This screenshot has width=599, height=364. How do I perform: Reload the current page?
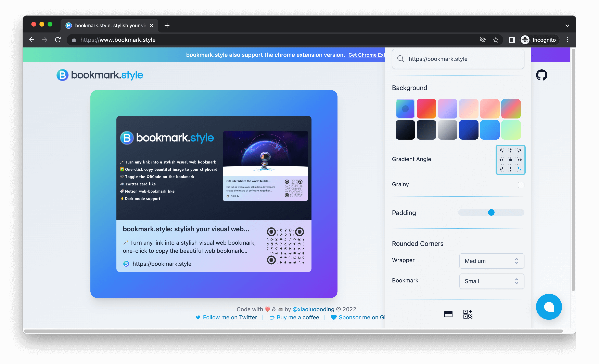point(58,40)
